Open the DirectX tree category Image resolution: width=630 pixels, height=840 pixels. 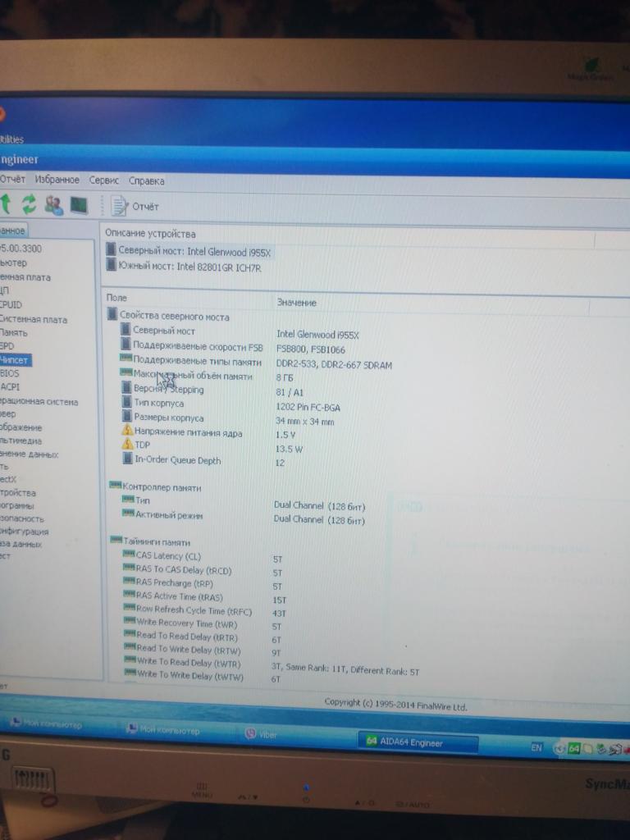coord(8,479)
